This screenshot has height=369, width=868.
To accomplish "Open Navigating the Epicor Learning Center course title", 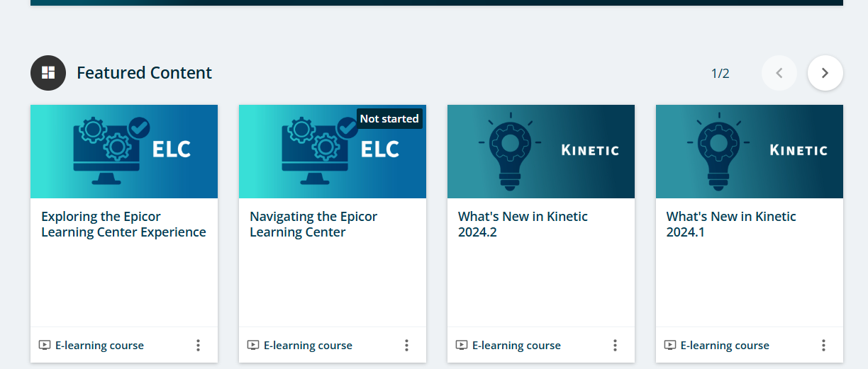I will click(x=313, y=224).
